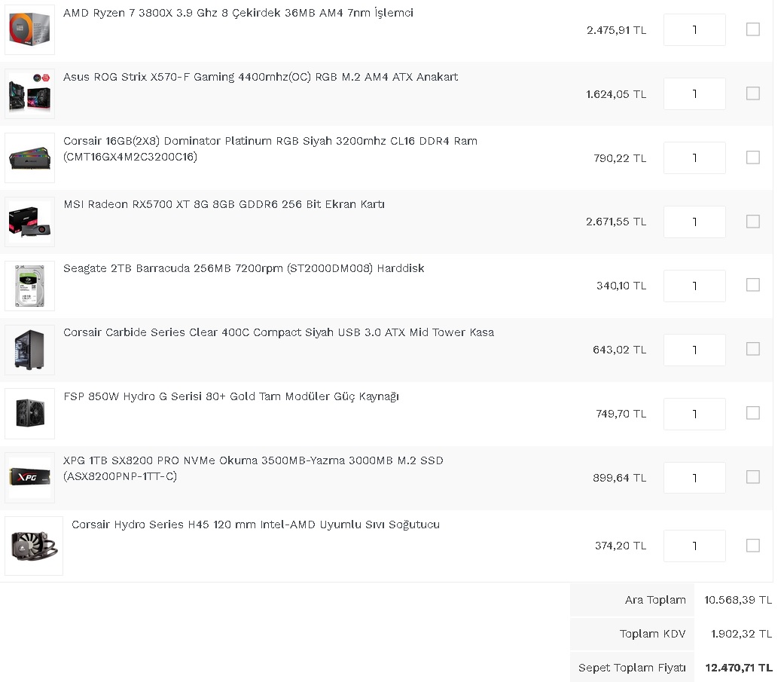Open the XPG SX8200 PRO SSD thumbnail
Image resolution: width=784 pixels, height=682 pixels.
tap(29, 478)
